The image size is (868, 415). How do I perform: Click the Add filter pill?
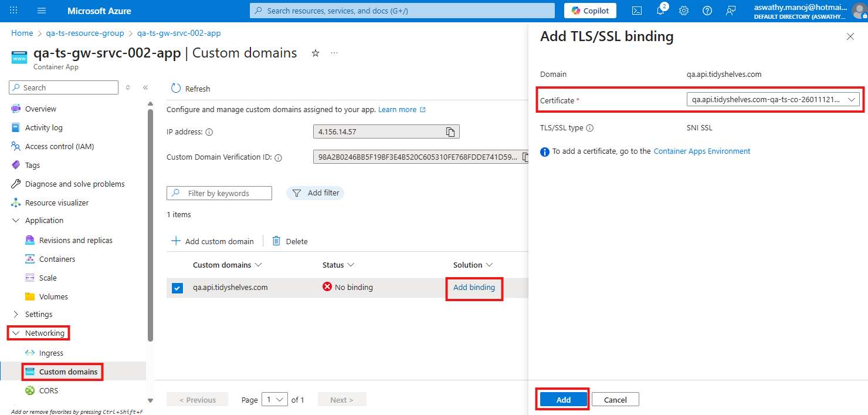pyautogui.click(x=316, y=193)
